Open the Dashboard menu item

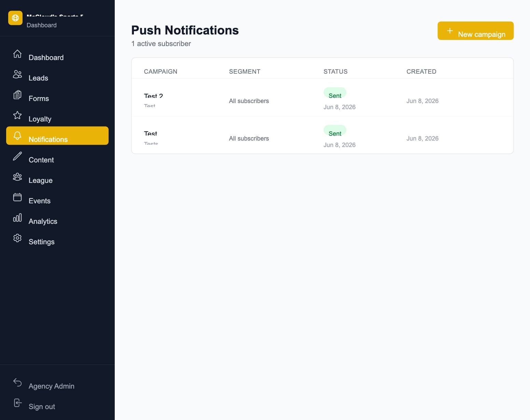(x=57, y=54)
